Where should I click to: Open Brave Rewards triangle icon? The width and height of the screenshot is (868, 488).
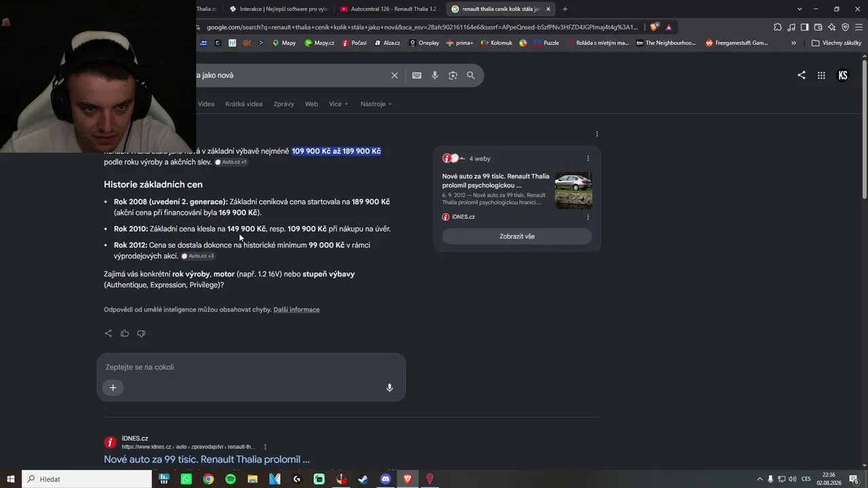click(x=669, y=27)
